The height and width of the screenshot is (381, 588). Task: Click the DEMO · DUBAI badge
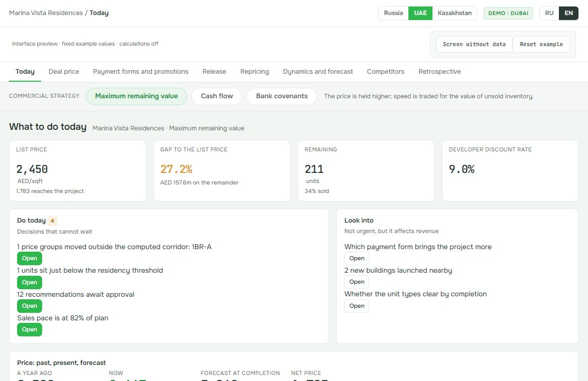click(508, 13)
